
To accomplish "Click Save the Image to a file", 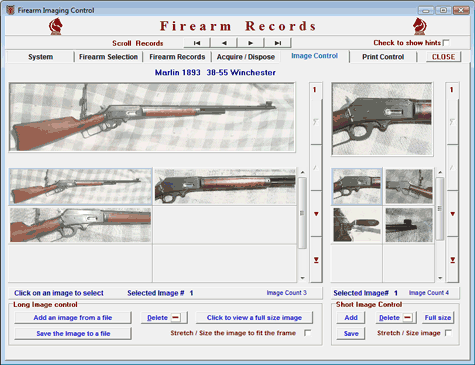I will tap(73, 333).
